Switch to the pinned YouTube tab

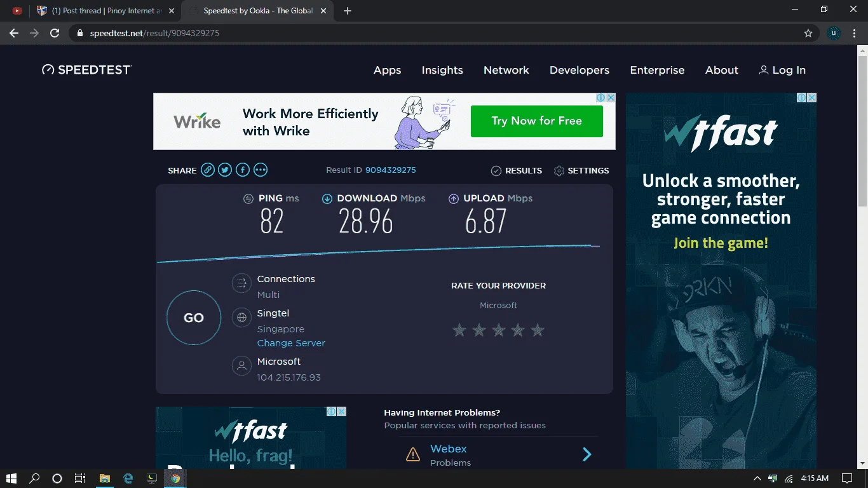point(17,11)
